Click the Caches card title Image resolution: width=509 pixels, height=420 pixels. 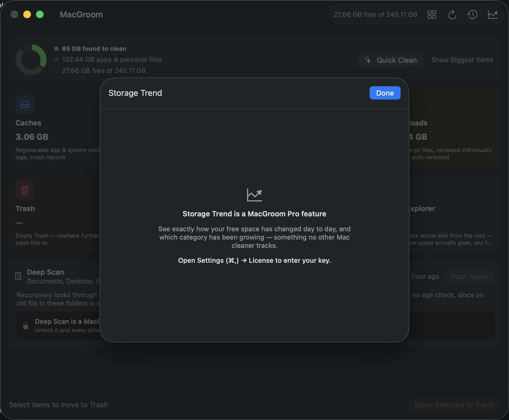[28, 123]
